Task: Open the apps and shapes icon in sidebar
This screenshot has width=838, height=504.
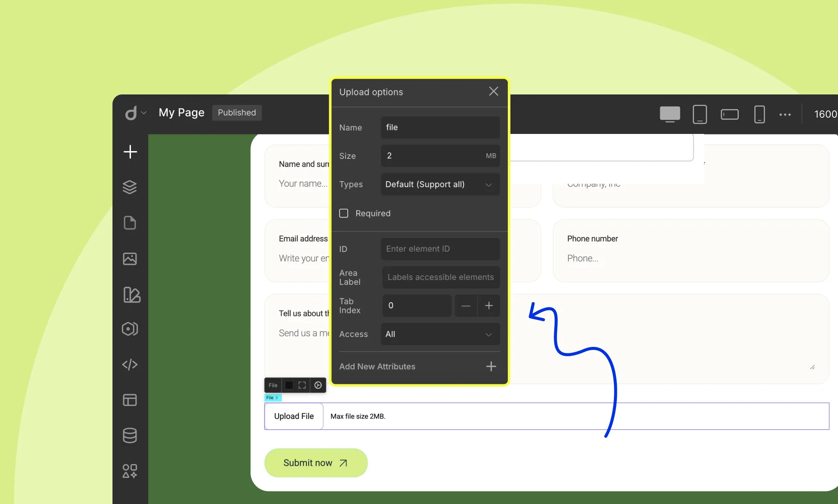Action: [130, 471]
